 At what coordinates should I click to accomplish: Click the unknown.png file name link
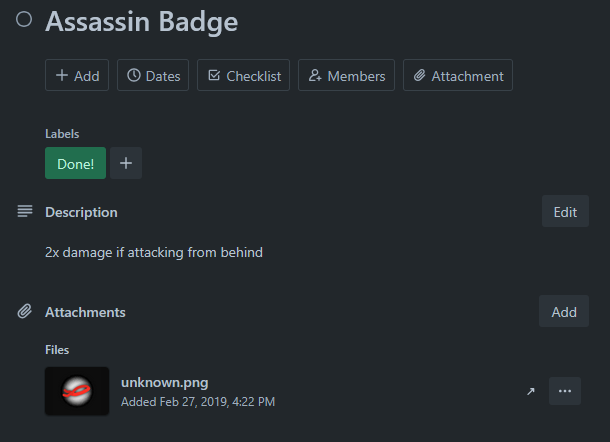pyautogui.click(x=164, y=382)
